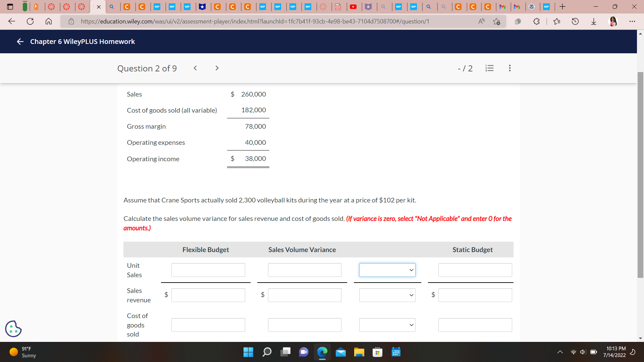Open browser extensions puzzle icon
The height and width of the screenshot is (362, 644).
[x=536, y=21]
